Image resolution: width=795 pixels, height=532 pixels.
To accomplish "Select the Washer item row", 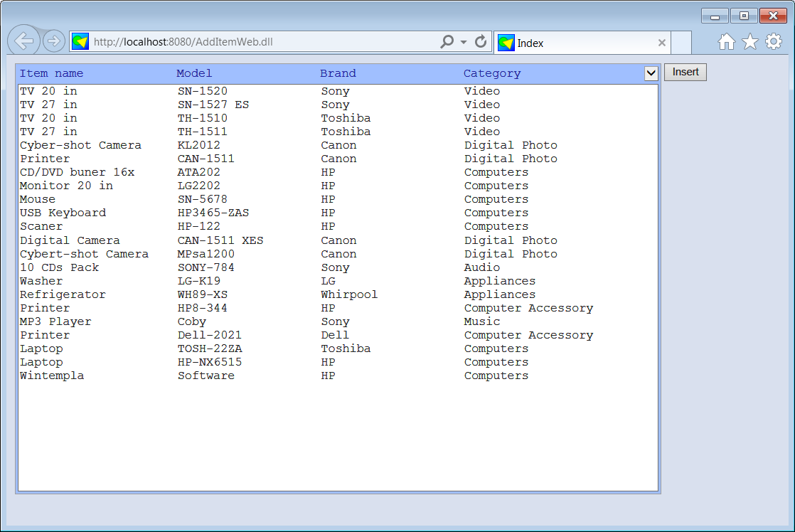I will pyautogui.click(x=338, y=281).
